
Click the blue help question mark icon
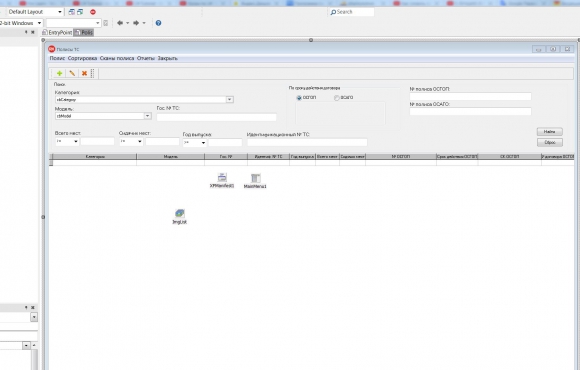click(158, 23)
